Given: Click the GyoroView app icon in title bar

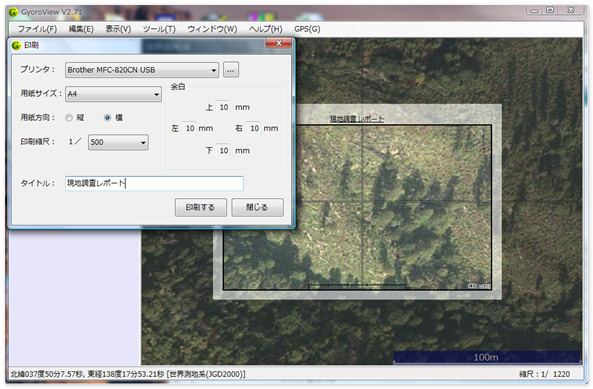Looking at the screenshot, I should pos(13,12).
